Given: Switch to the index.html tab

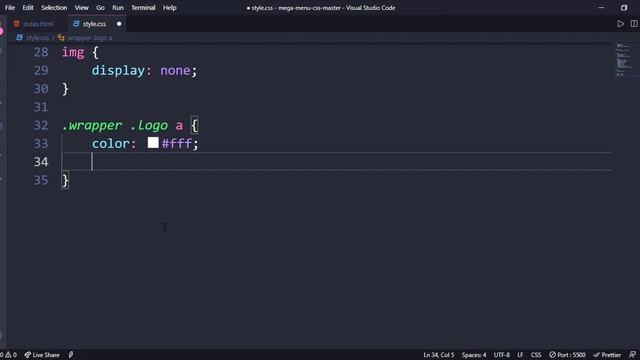Looking at the screenshot, I should [x=38, y=24].
